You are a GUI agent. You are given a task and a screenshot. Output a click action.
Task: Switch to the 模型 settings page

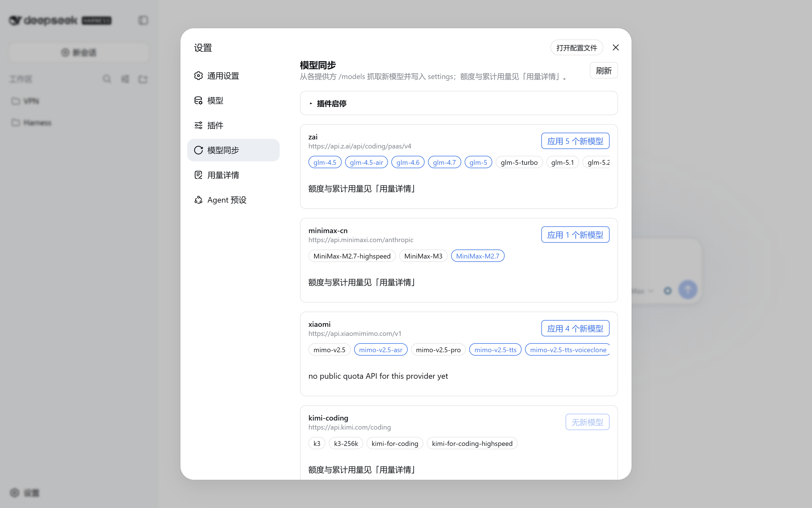233,100
